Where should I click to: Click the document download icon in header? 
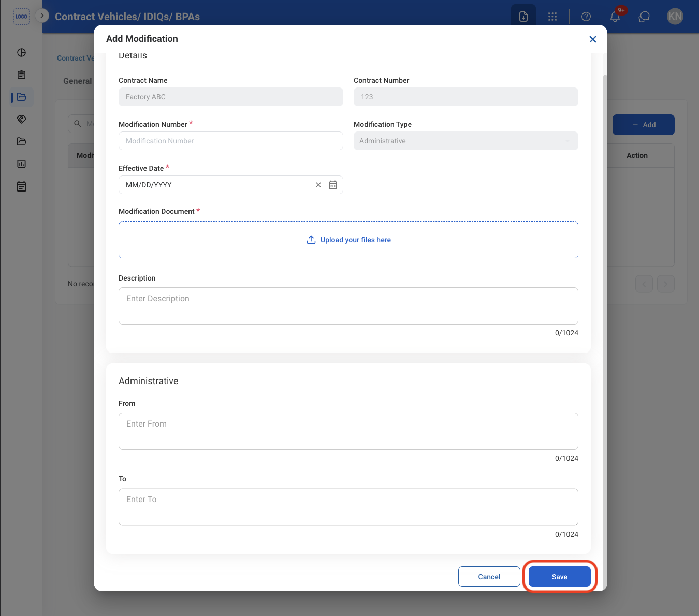coord(523,17)
